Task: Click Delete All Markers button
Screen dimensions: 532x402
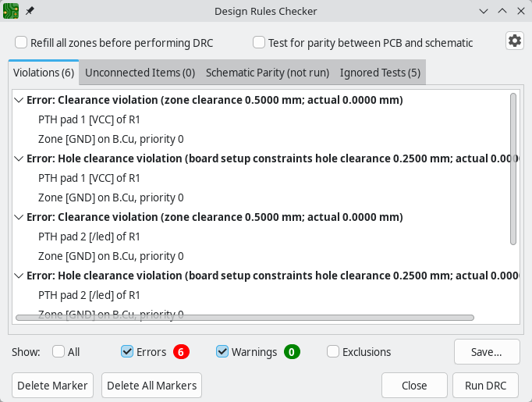Action: (151, 386)
